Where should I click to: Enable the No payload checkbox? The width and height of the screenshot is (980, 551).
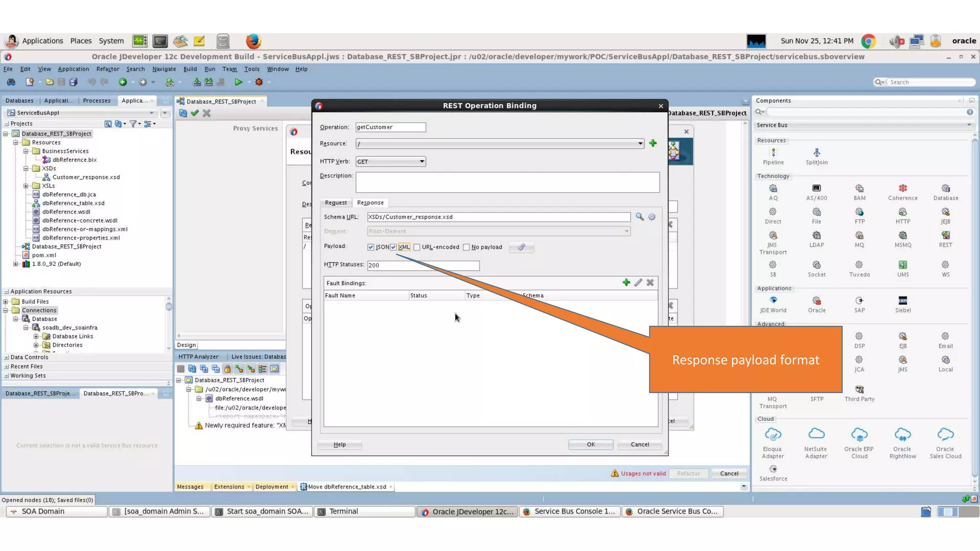pyautogui.click(x=466, y=247)
